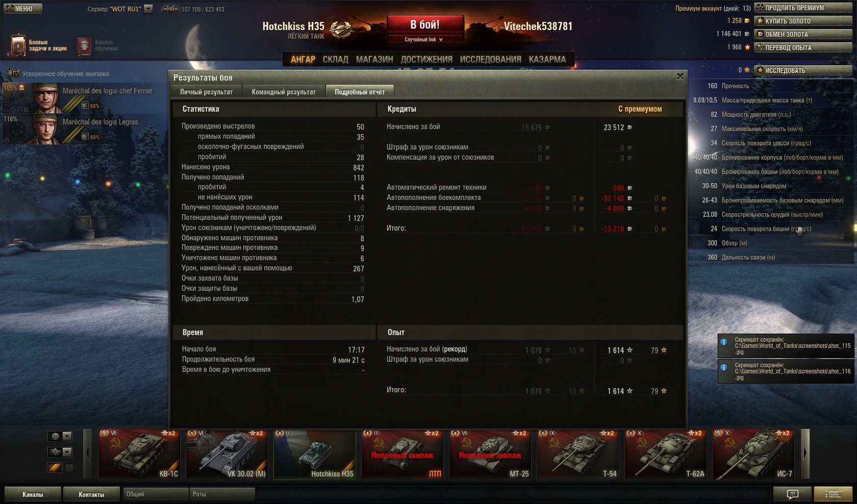Click the mastery badge next to Hotchkiss H35
The image size is (857, 504).
(x=340, y=29)
